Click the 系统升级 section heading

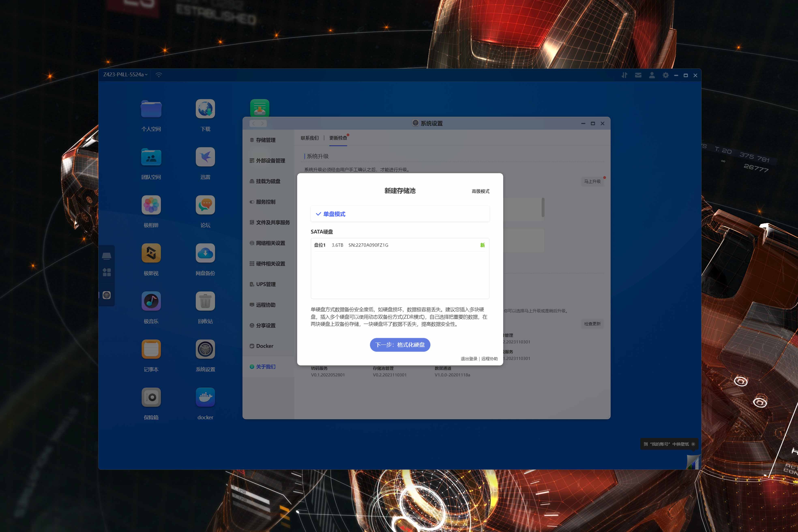coord(317,156)
